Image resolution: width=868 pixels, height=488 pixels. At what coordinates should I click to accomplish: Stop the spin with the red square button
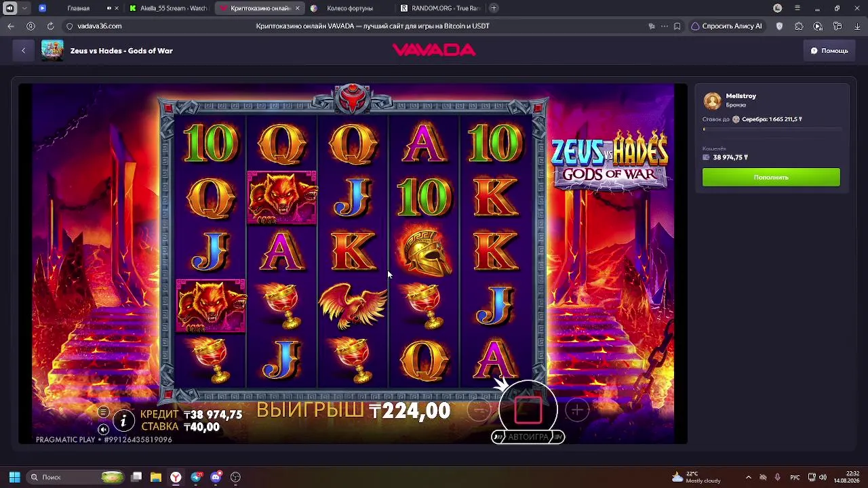tap(528, 409)
